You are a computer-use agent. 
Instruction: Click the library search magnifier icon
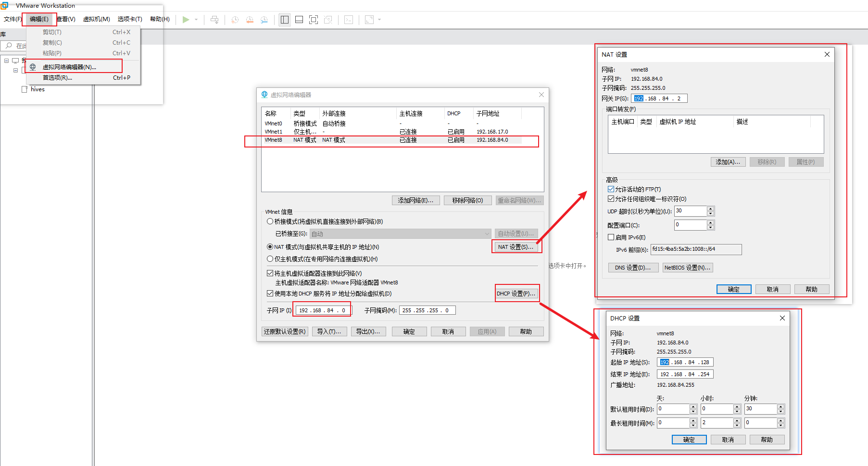[x=9, y=46]
